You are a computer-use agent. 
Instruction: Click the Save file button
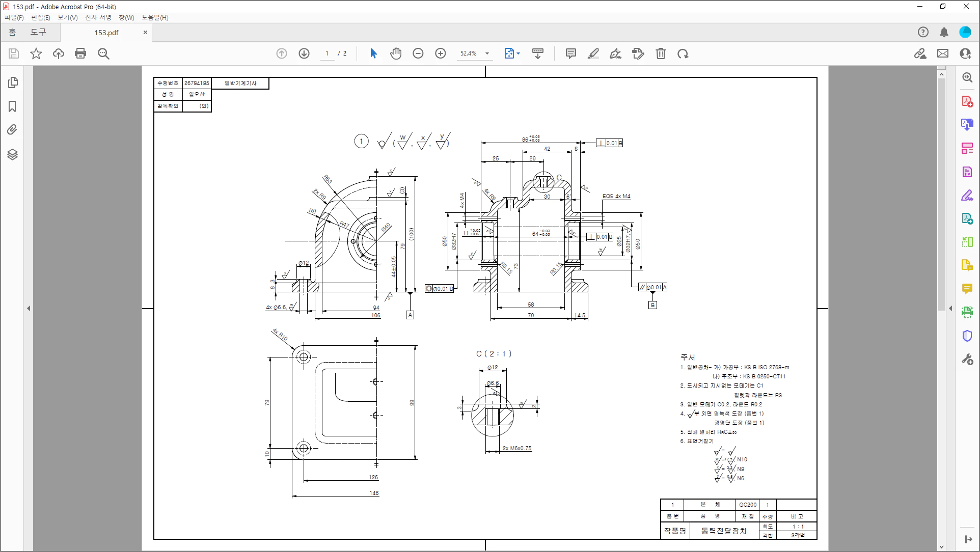pyautogui.click(x=13, y=53)
